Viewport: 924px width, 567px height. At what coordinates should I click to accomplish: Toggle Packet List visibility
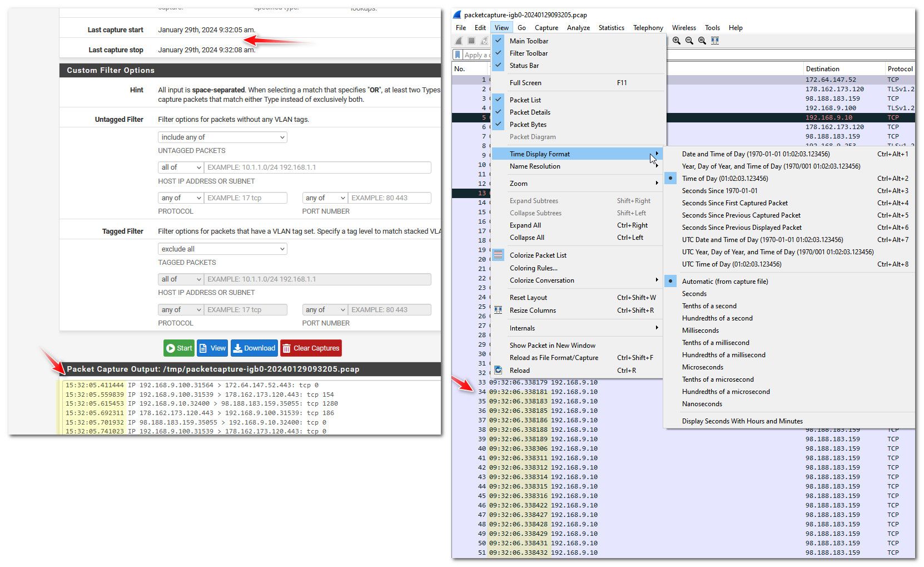click(499, 100)
